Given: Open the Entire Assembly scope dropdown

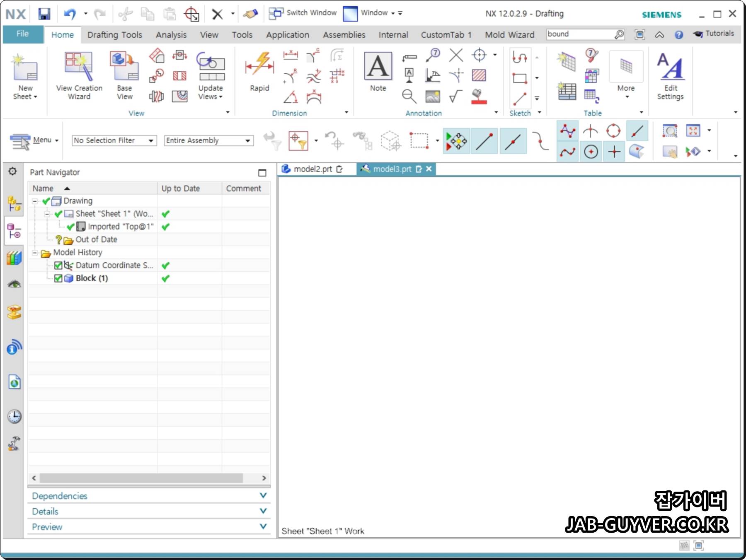Looking at the screenshot, I should 208,140.
